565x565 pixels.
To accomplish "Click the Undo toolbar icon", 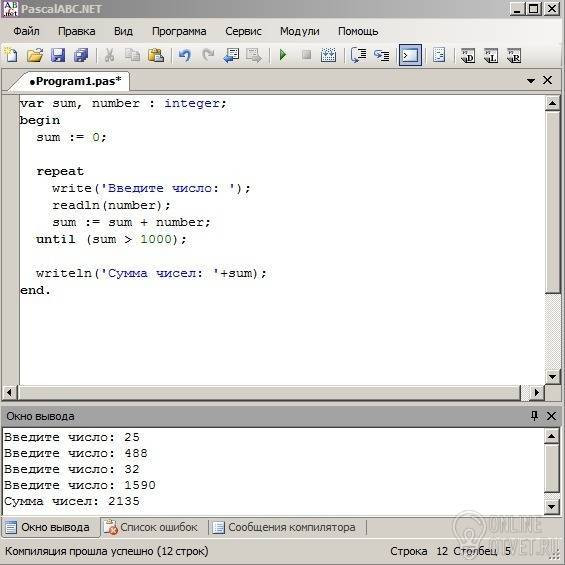I will tap(185, 56).
